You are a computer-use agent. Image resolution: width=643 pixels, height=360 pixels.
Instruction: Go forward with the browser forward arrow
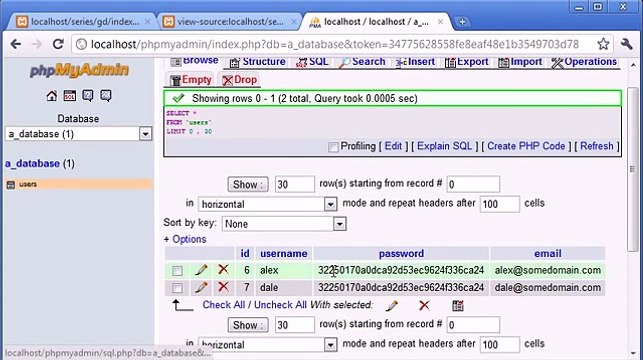[x=37, y=44]
